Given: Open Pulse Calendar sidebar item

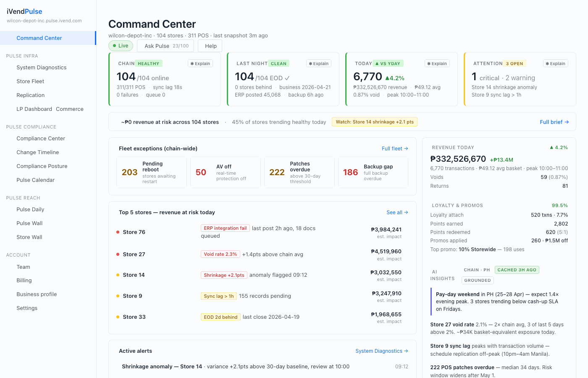Looking at the screenshot, I should pos(36,180).
